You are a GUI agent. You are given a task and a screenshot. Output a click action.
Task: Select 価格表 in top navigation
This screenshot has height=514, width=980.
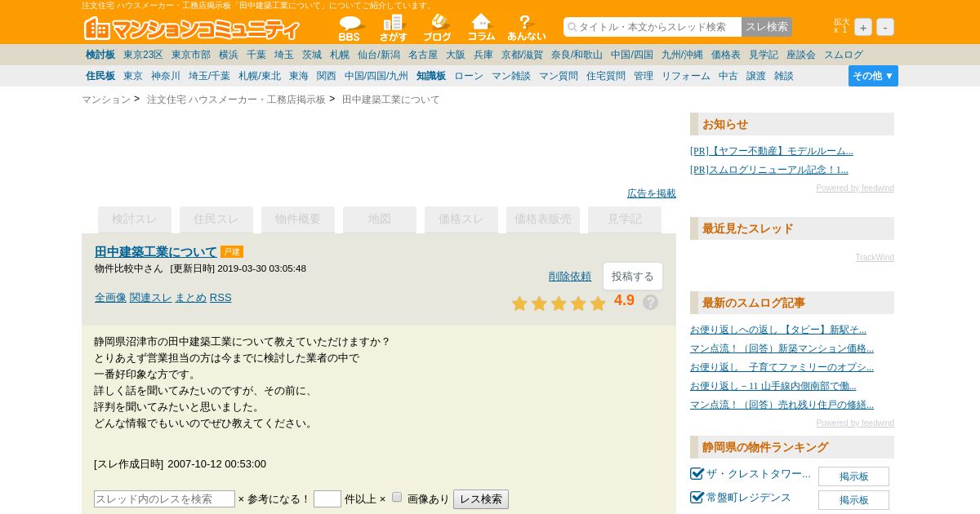(726, 55)
